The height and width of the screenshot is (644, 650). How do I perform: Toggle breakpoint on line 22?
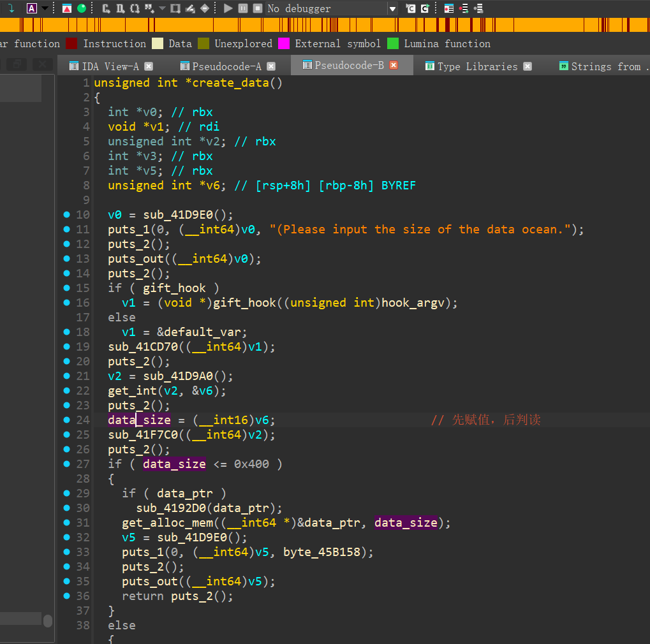[x=67, y=390]
